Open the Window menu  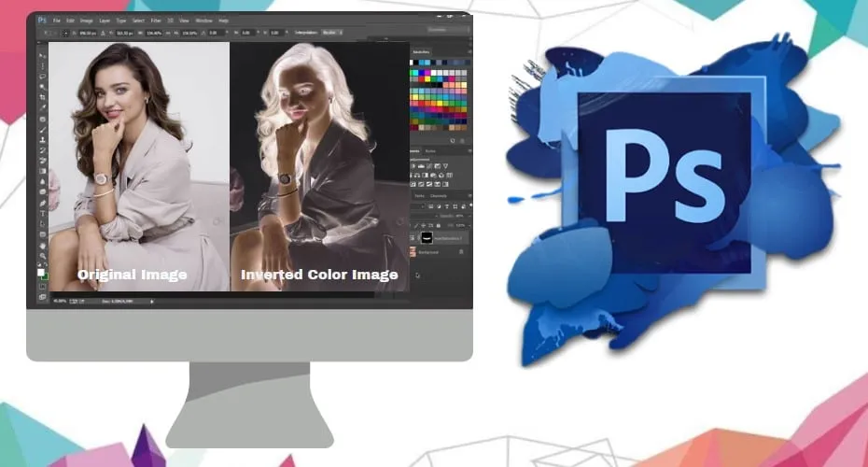click(x=203, y=21)
